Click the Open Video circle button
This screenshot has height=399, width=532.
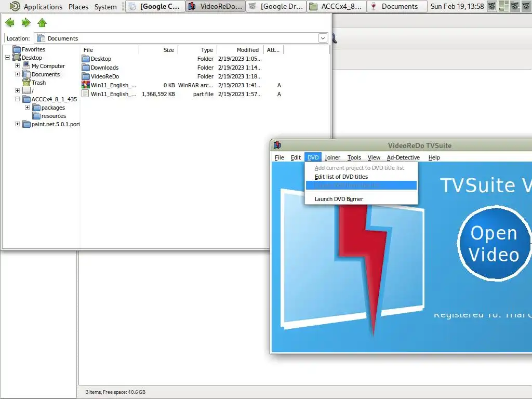coord(494,243)
